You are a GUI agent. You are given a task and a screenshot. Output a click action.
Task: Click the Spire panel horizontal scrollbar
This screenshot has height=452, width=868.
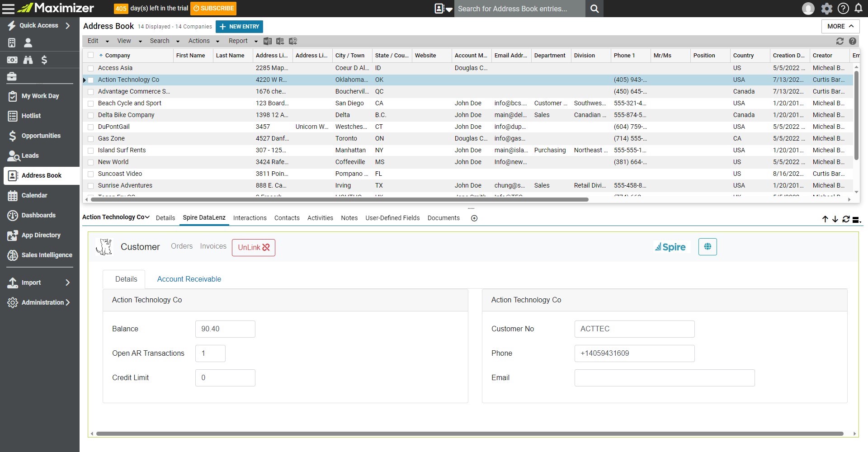tap(470, 433)
